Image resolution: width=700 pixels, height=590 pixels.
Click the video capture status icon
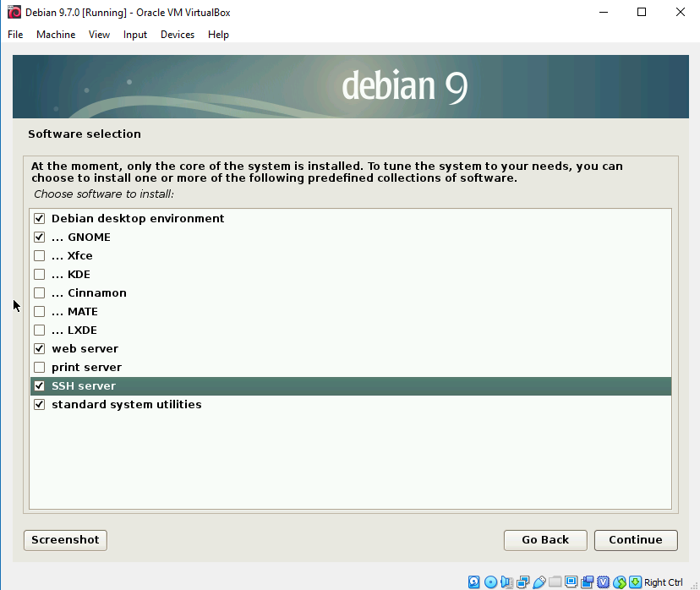click(587, 582)
